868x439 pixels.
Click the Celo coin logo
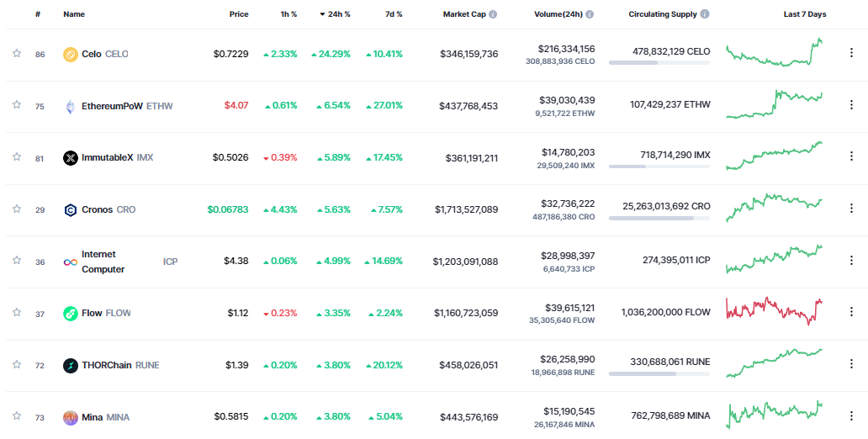coord(71,55)
